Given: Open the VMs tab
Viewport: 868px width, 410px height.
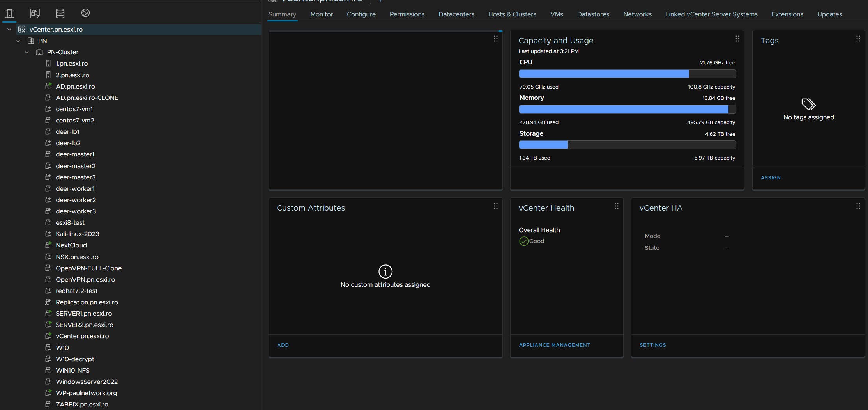Looking at the screenshot, I should [x=557, y=14].
